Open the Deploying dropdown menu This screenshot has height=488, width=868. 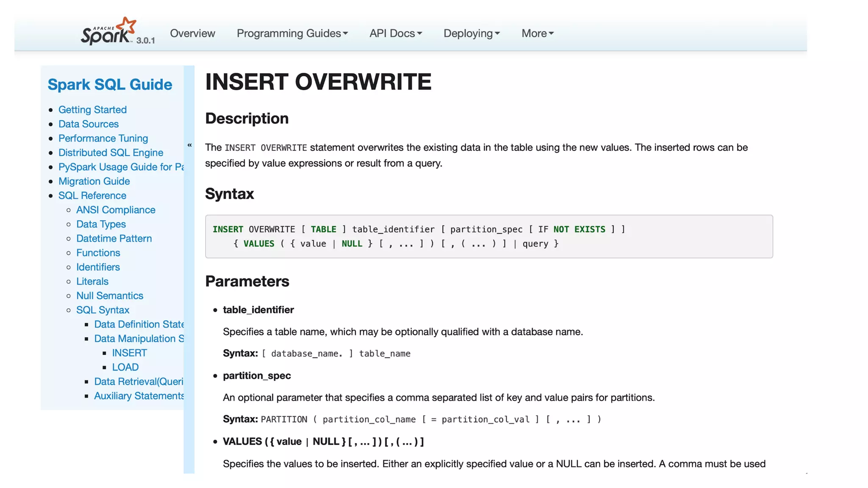(471, 33)
